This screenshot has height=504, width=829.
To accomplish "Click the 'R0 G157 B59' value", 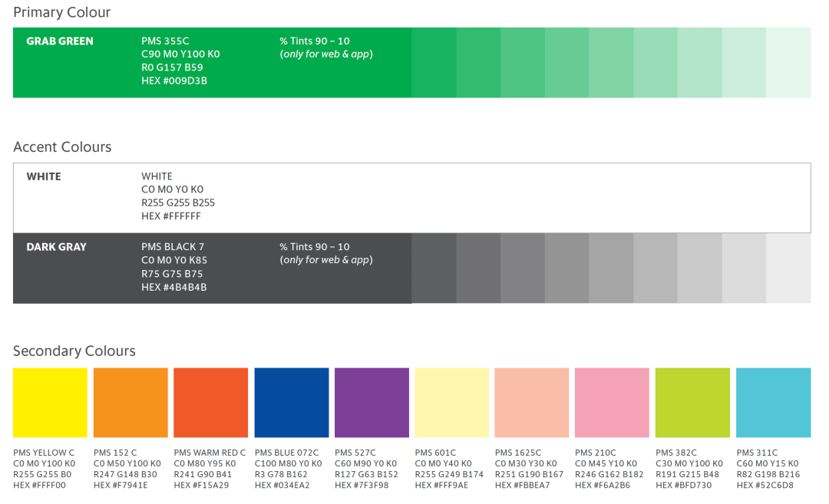I will pos(172,68).
